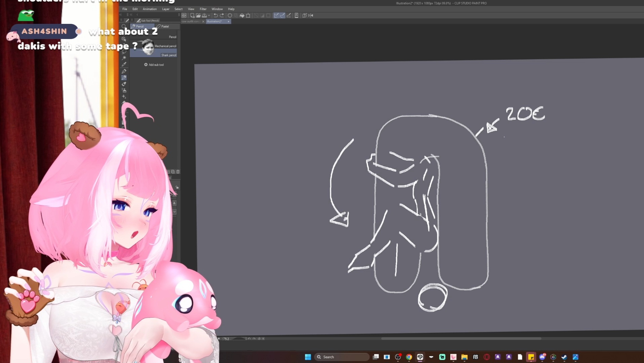Select the Eyedropper tool
Screen dimensions: 644x363
click(x=124, y=65)
